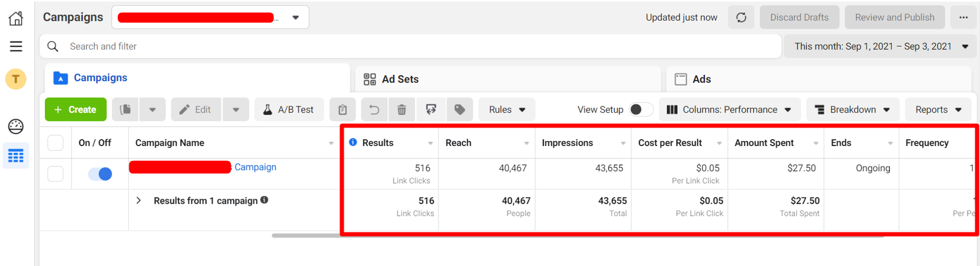Click the home icon in the sidebar
The height and width of the screenshot is (266, 980).
click(x=16, y=18)
